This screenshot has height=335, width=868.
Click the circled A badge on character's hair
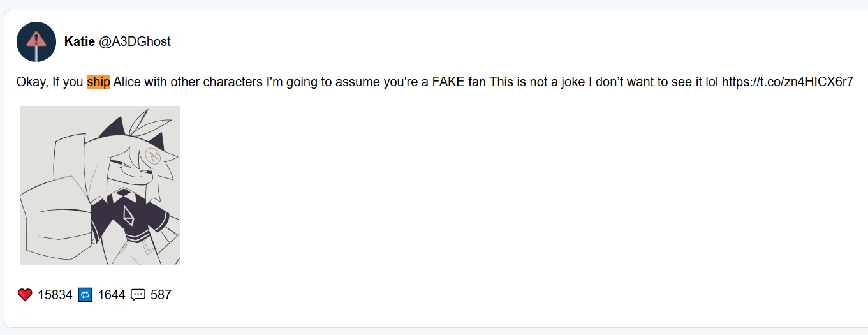pos(153,155)
